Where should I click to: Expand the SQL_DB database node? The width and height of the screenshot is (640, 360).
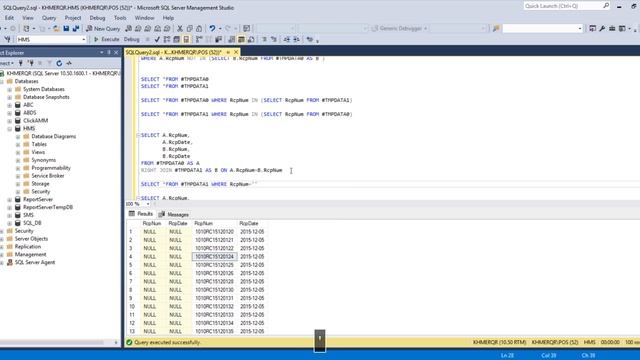coord(9,223)
